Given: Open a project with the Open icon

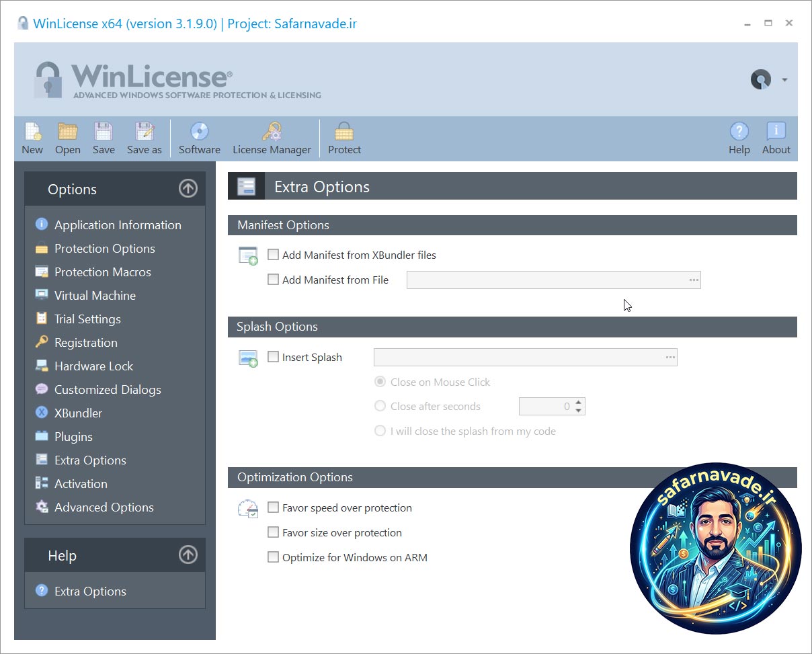Looking at the screenshot, I should click(67, 131).
